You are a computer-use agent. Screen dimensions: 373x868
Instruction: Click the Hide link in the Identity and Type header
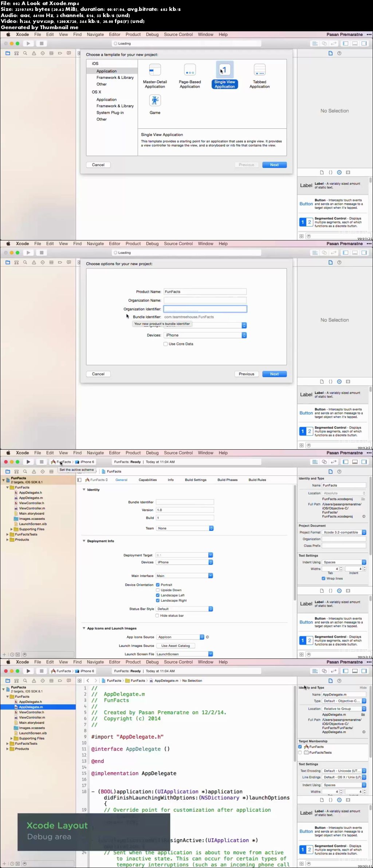(x=363, y=688)
